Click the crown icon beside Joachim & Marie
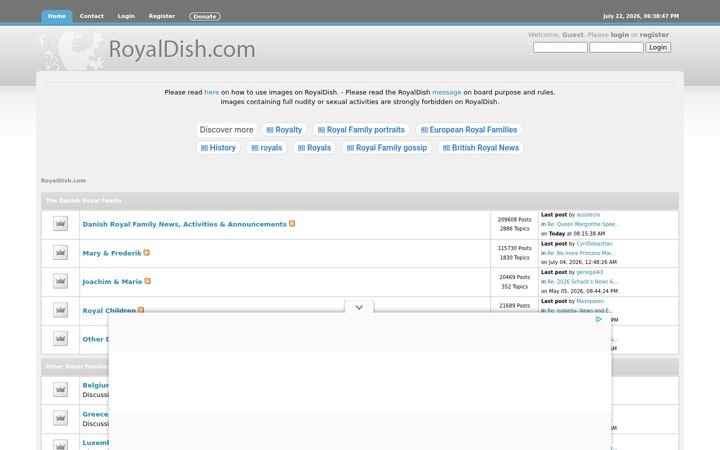 60,281
